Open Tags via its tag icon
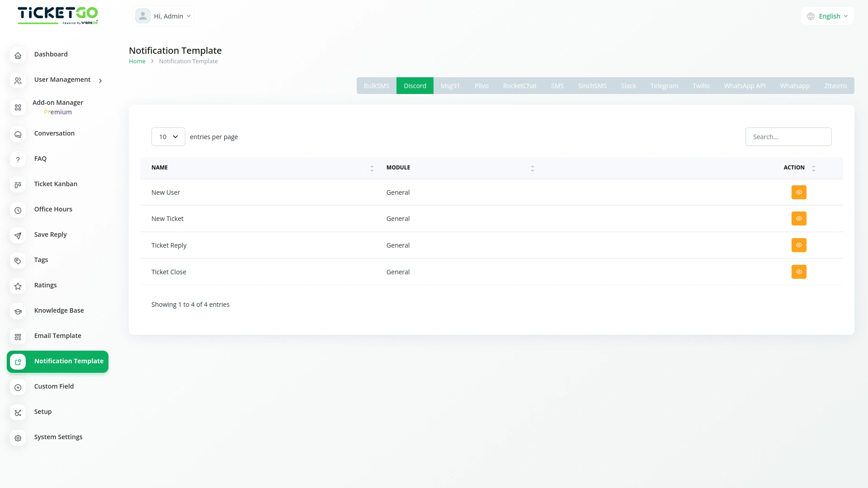The width and height of the screenshot is (868, 488). click(18, 261)
